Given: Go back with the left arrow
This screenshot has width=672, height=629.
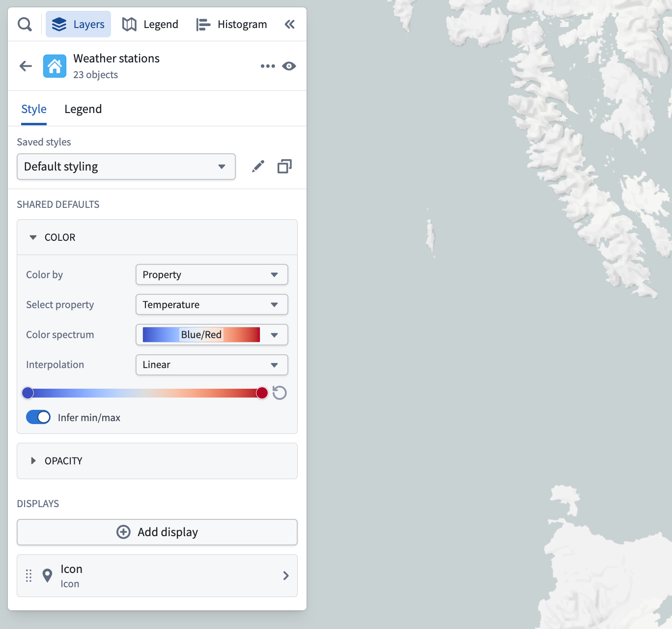Looking at the screenshot, I should 26,66.
